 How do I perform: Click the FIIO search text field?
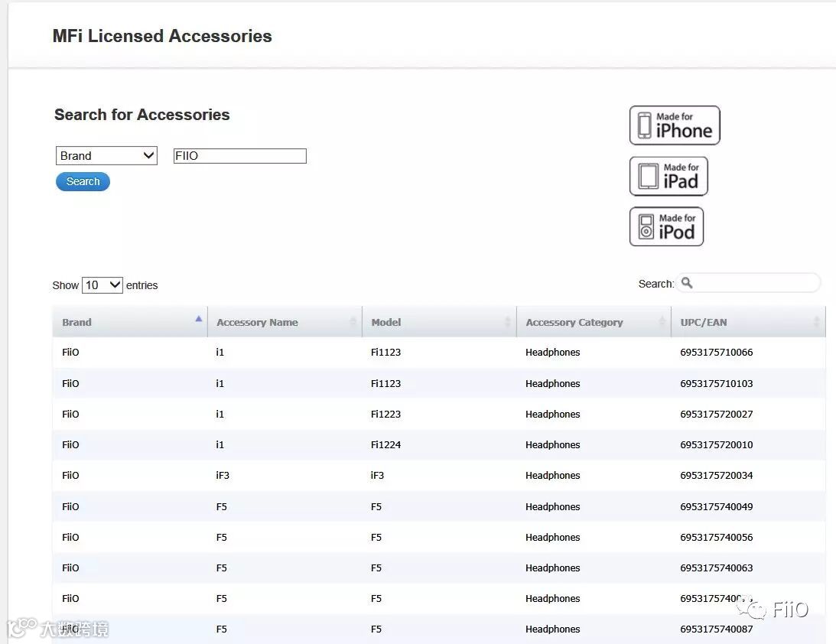pyautogui.click(x=240, y=156)
